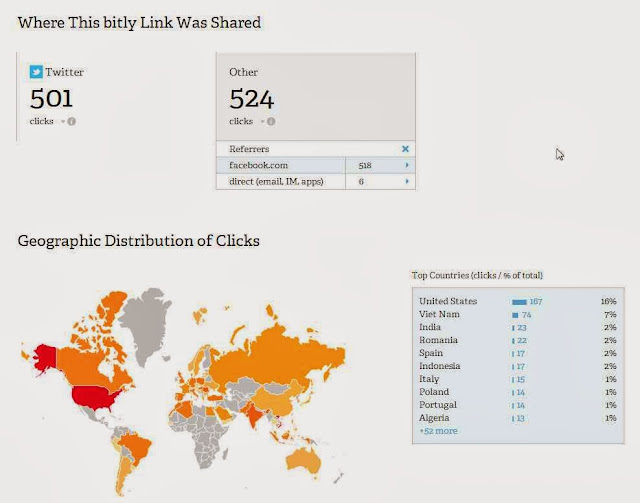This screenshot has width=640, height=503.
Task: Click Spain in Top Countries list
Action: (x=431, y=353)
